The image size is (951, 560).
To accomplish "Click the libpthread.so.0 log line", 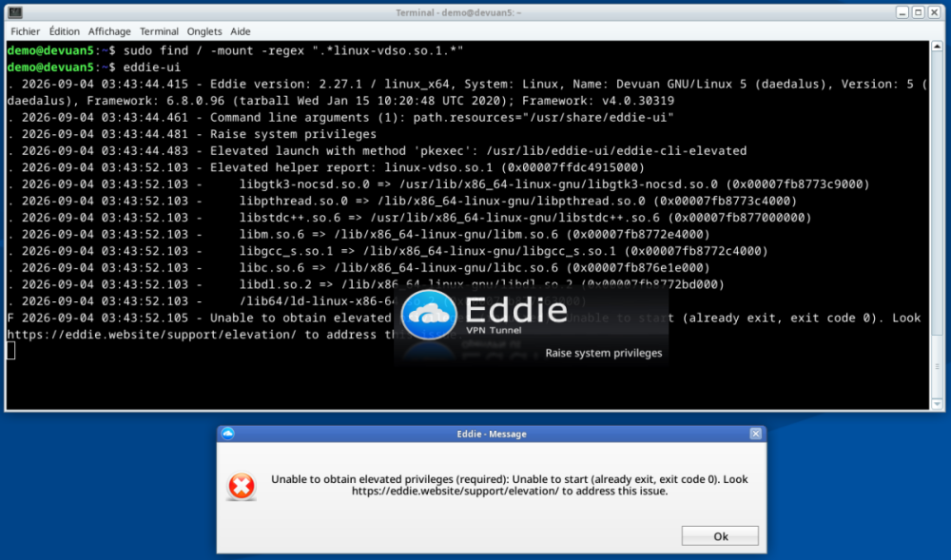I will click(402, 201).
